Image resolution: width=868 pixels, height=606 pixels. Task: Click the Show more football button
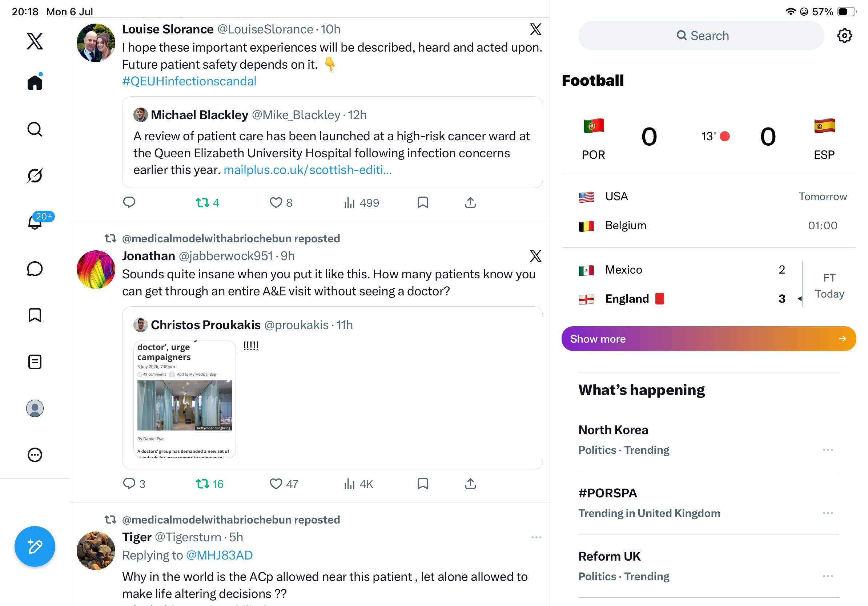click(x=708, y=339)
